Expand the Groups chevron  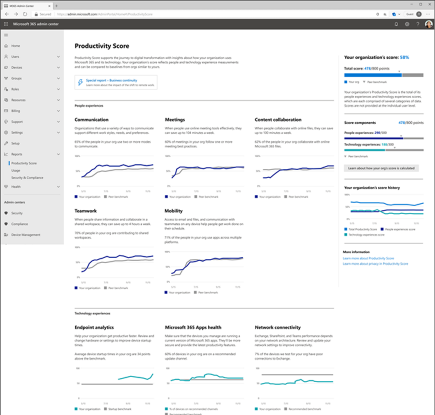click(x=58, y=78)
